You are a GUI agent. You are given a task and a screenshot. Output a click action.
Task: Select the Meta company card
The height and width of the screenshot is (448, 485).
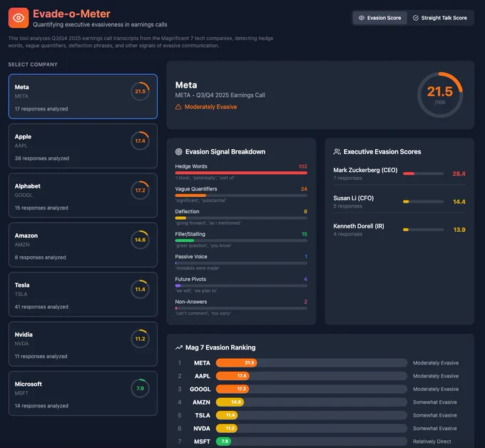pos(83,96)
